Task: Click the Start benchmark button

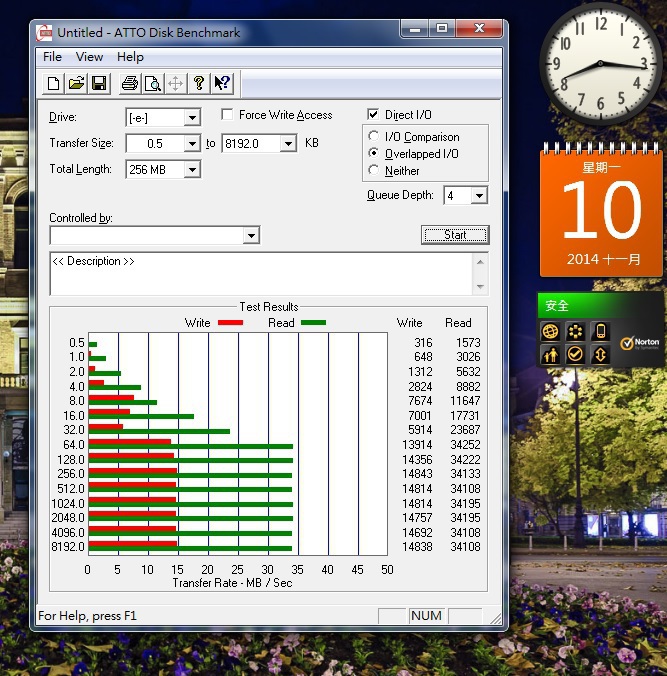Action: point(455,235)
